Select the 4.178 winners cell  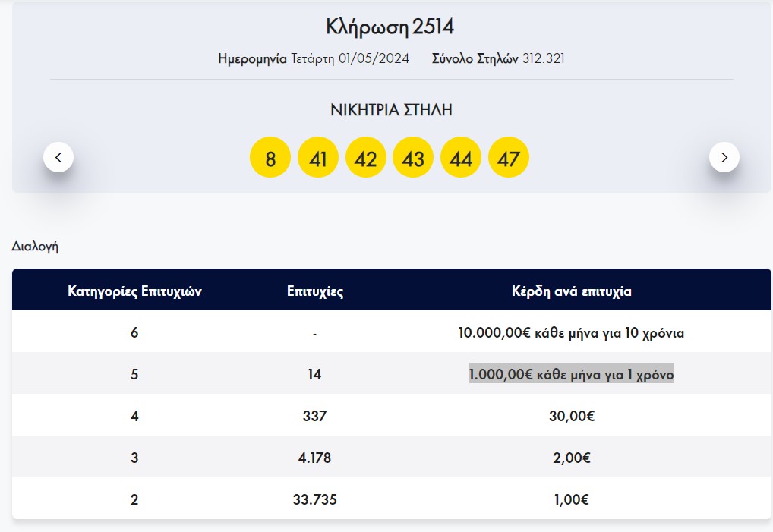(314, 458)
